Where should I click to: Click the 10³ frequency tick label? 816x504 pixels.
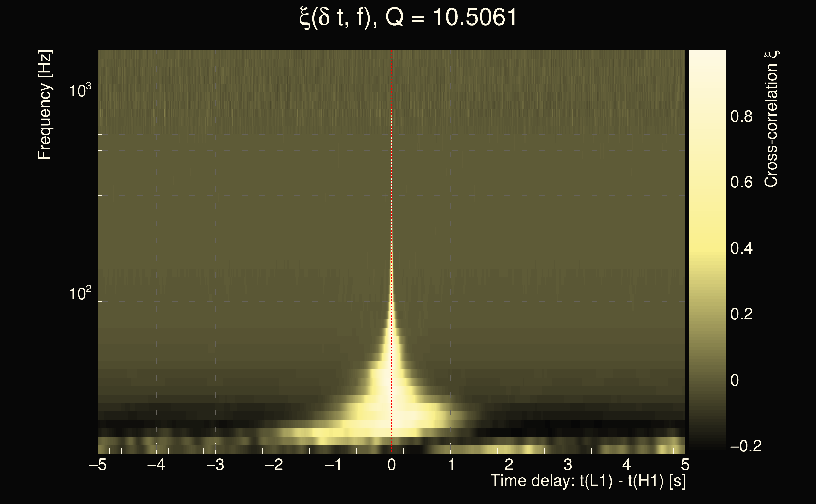[x=80, y=90]
